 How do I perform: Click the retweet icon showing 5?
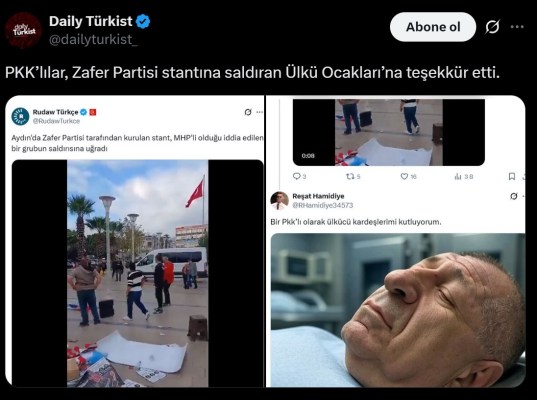click(x=349, y=176)
